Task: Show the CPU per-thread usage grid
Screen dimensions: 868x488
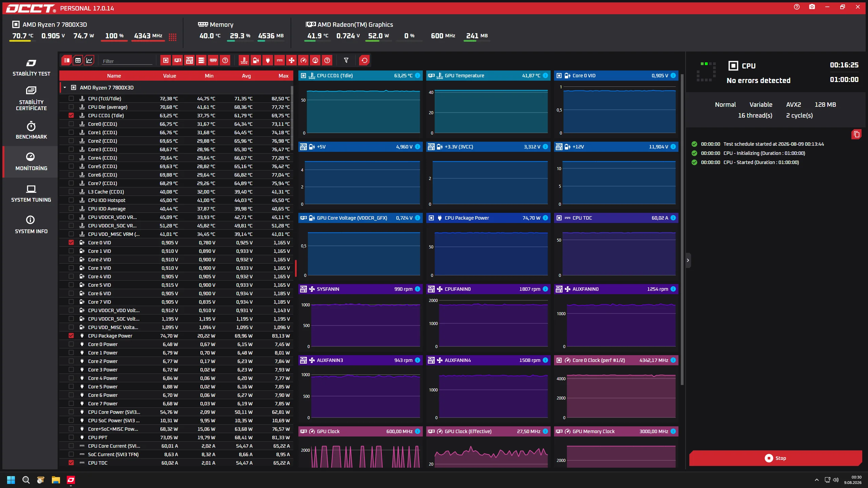Action: (x=173, y=37)
